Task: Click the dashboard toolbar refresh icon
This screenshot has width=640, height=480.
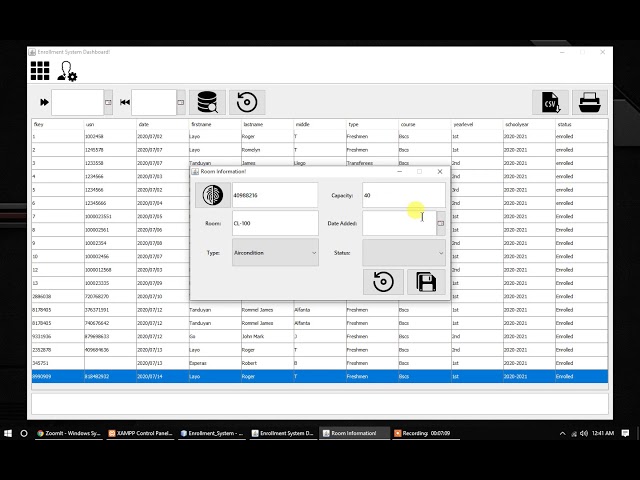Action: click(247, 102)
